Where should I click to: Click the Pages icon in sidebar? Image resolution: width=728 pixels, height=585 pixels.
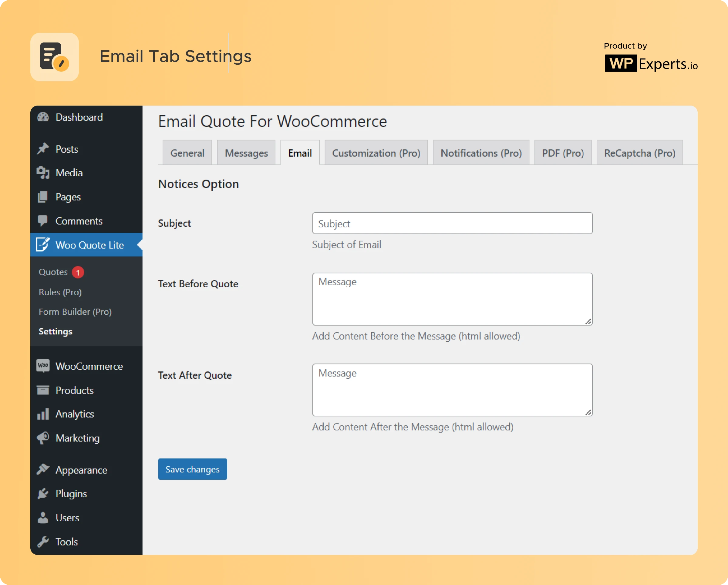click(43, 197)
